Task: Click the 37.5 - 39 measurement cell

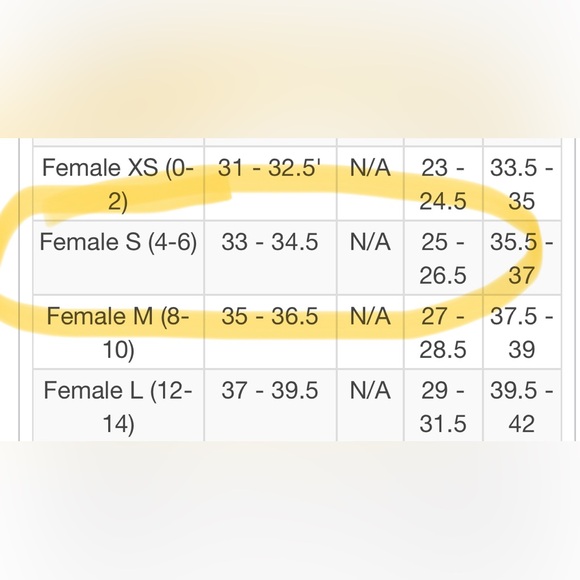Action: point(522,332)
